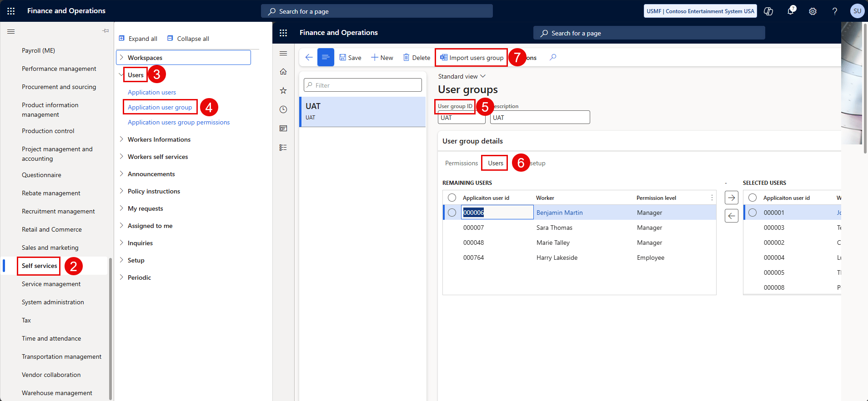Switch to the Users tab
The image size is (868, 401).
click(x=495, y=163)
